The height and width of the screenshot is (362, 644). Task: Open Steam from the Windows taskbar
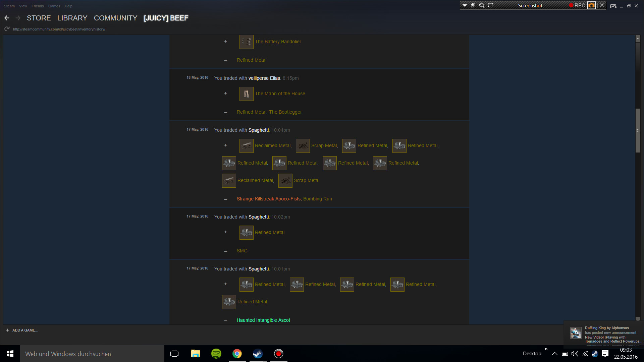pos(258,354)
